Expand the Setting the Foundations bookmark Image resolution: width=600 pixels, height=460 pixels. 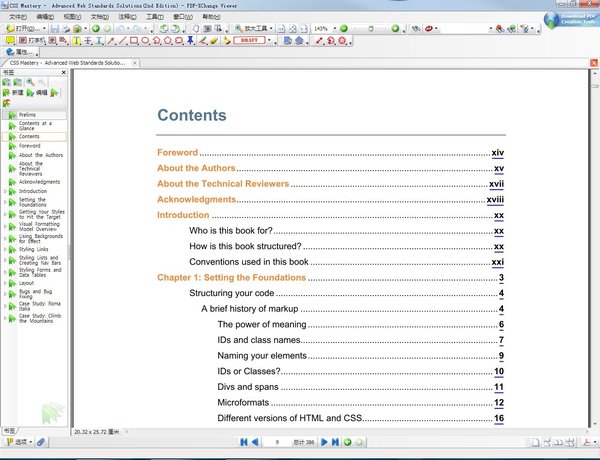tap(5, 202)
